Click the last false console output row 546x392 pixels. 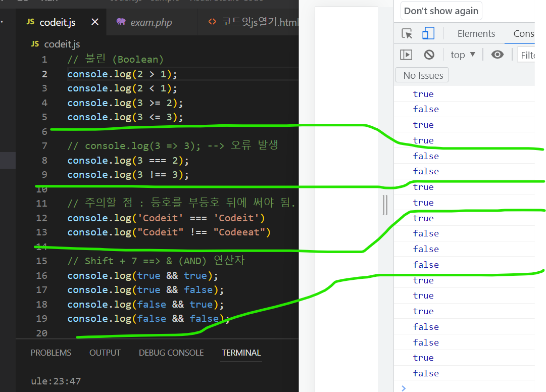[x=464, y=373]
